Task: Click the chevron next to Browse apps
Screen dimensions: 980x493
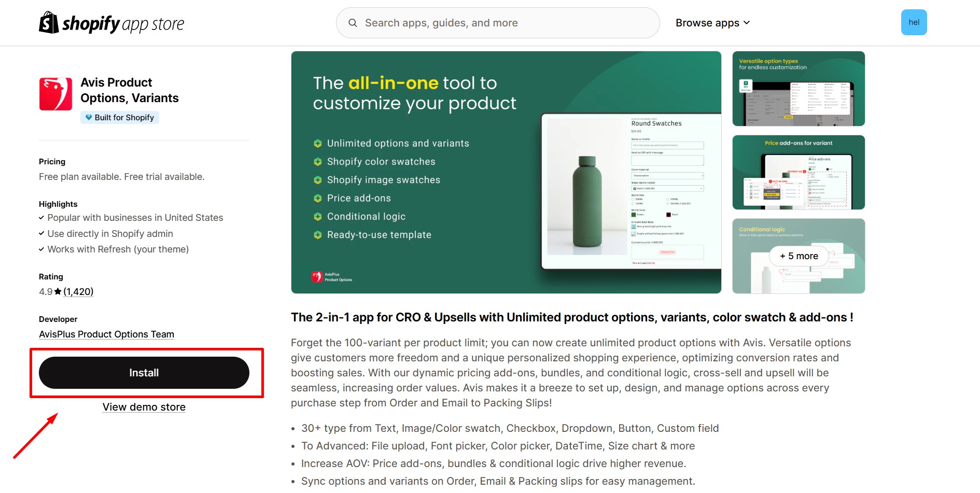Action: click(747, 23)
